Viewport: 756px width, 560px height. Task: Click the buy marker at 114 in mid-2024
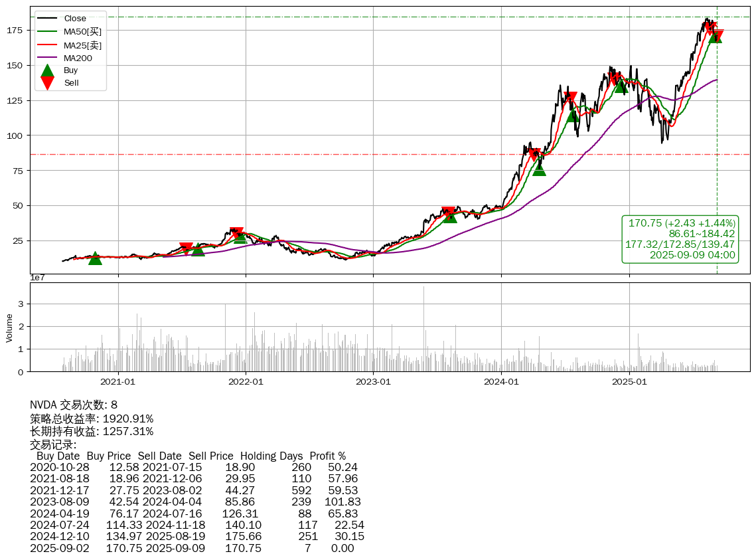point(573,115)
